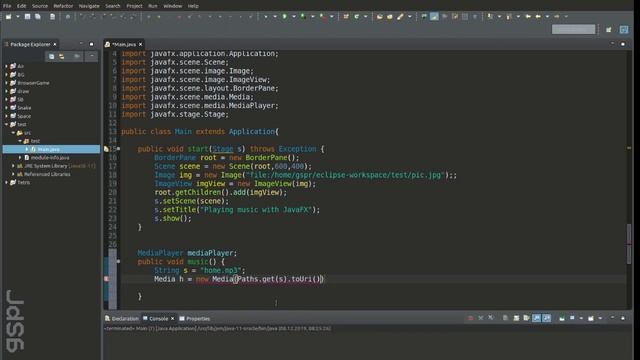The image size is (640, 360).
Task: Toggle Mark Occurrences in the toolbar
Action: click(x=434, y=16)
